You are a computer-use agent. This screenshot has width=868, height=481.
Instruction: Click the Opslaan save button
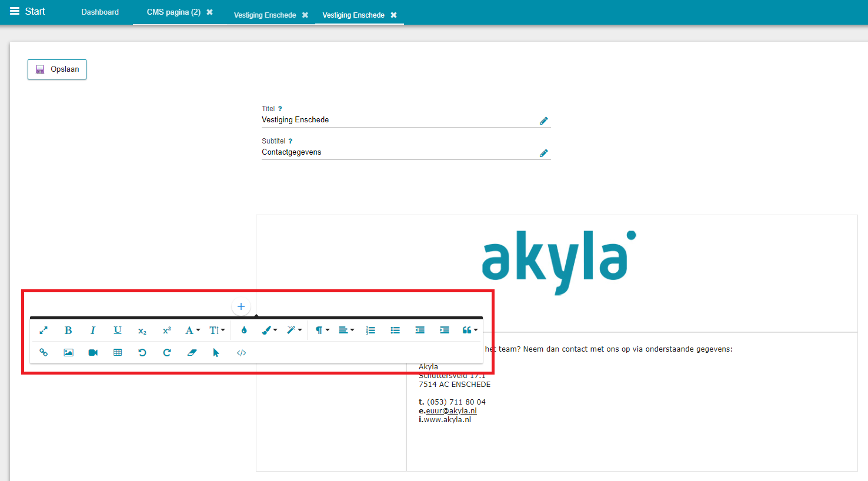point(57,69)
